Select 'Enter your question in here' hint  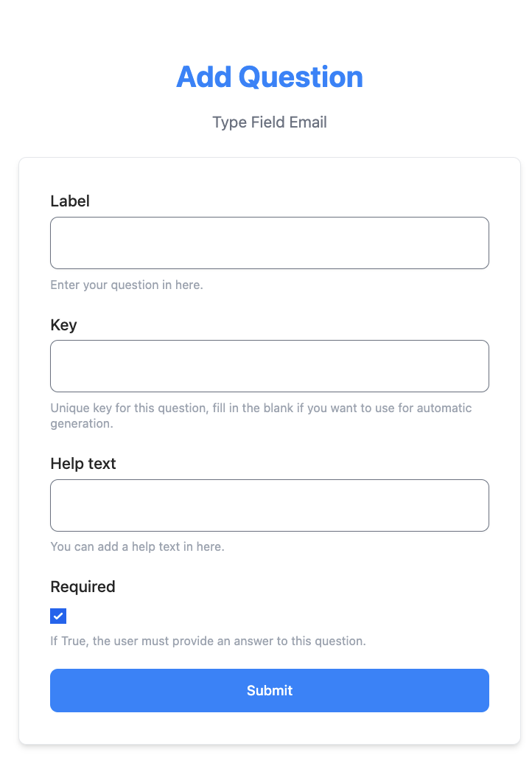click(x=127, y=285)
